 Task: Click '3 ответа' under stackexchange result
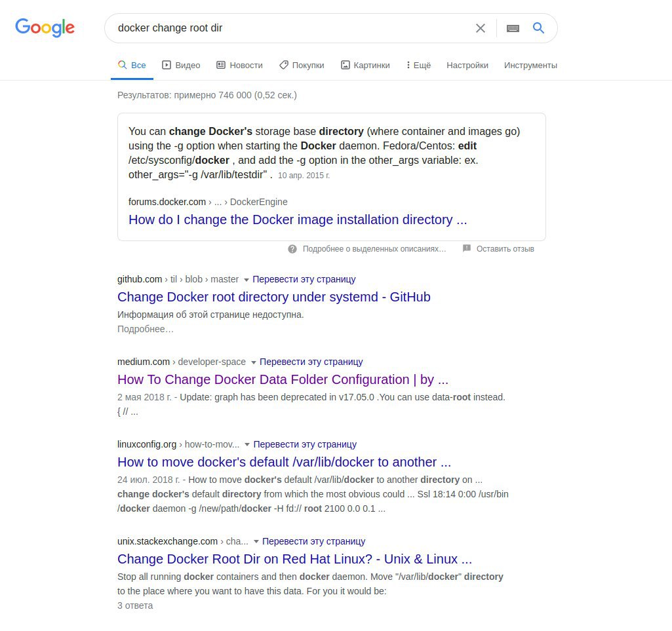135,605
